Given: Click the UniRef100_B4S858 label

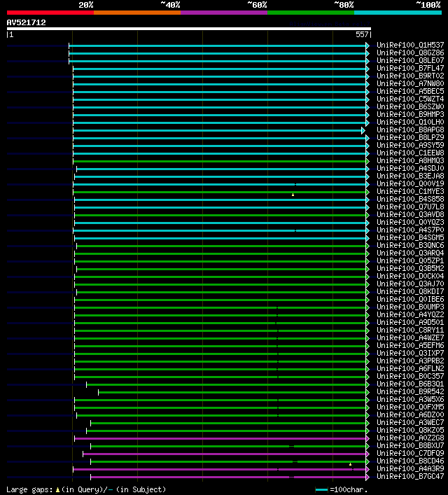Looking at the screenshot, I should click(410, 200).
